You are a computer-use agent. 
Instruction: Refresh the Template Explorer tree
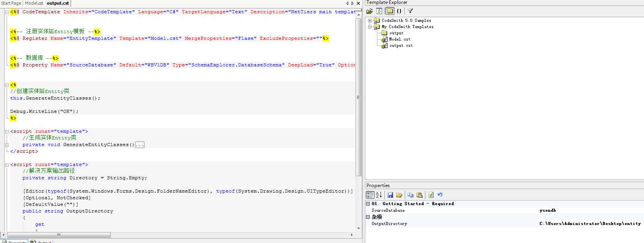tap(379, 11)
